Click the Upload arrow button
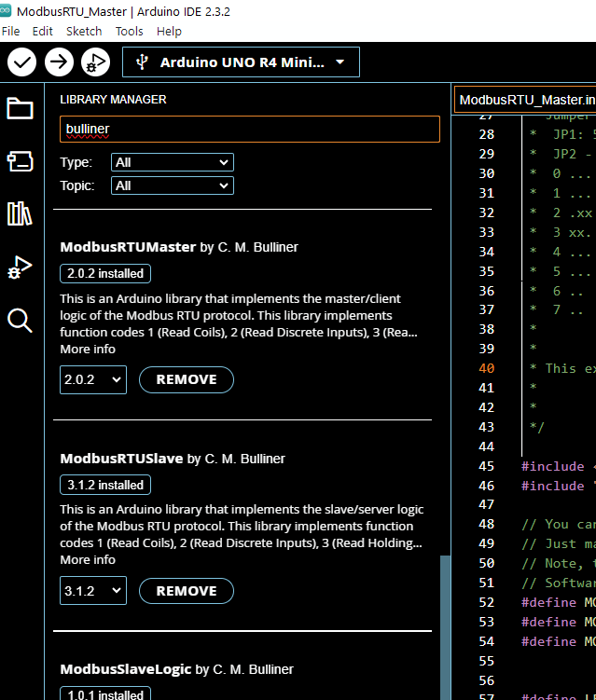Viewport: 596px width, 700px height. (x=59, y=62)
